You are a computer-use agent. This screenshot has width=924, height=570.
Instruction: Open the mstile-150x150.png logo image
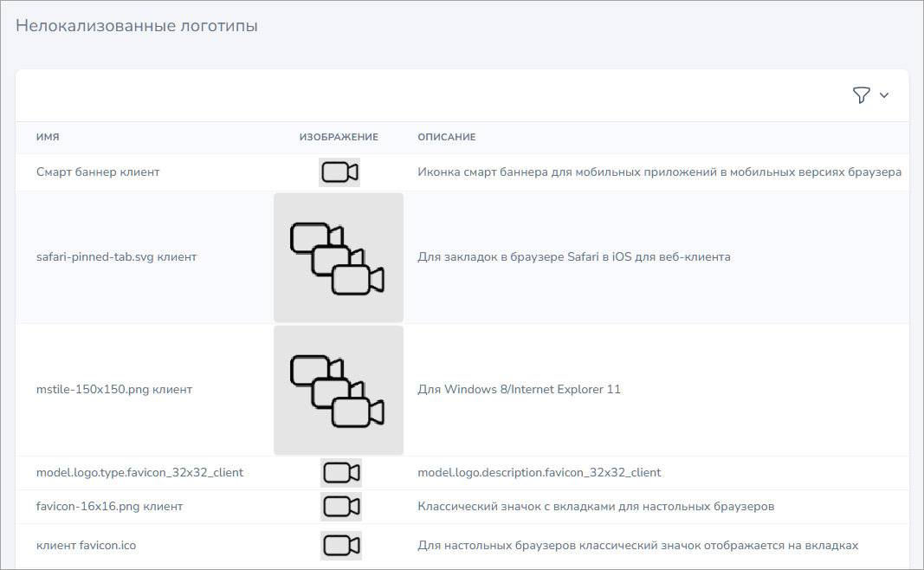339,390
